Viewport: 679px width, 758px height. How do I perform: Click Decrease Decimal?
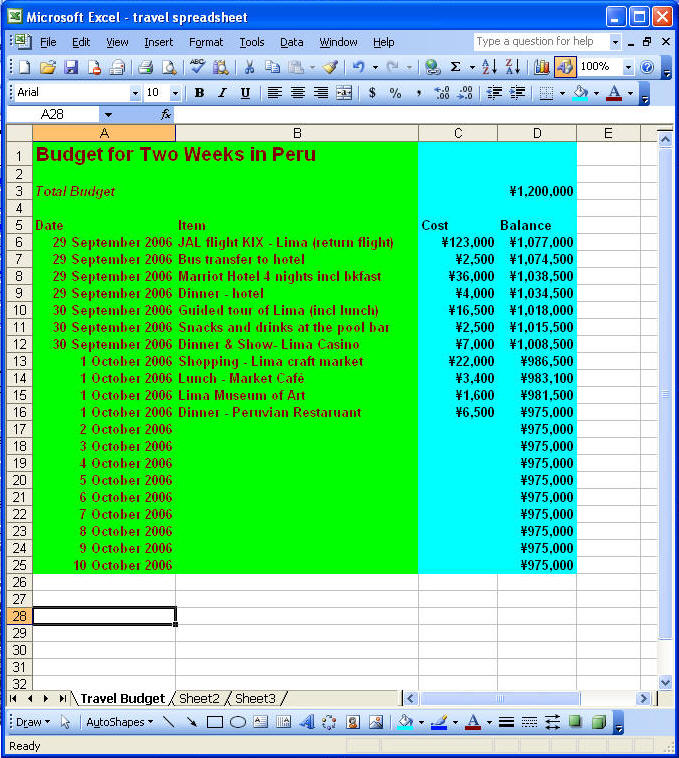point(465,93)
